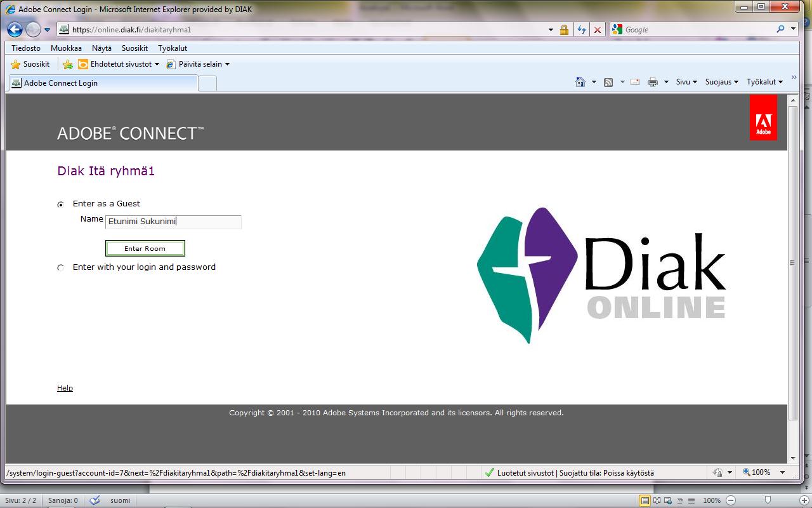Image resolution: width=812 pixels, height=508 pixels.
Task: Click the Diak Online logo image
Action: tap(601, 275)
